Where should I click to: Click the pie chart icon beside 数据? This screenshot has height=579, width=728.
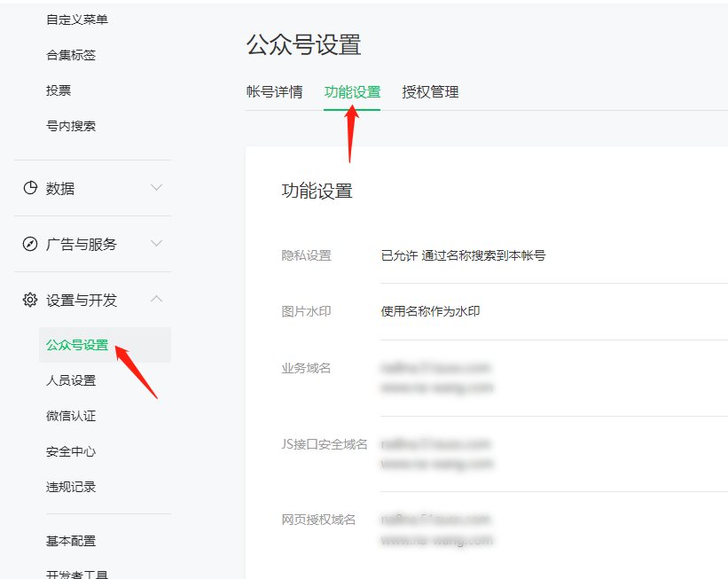(30, 188)
